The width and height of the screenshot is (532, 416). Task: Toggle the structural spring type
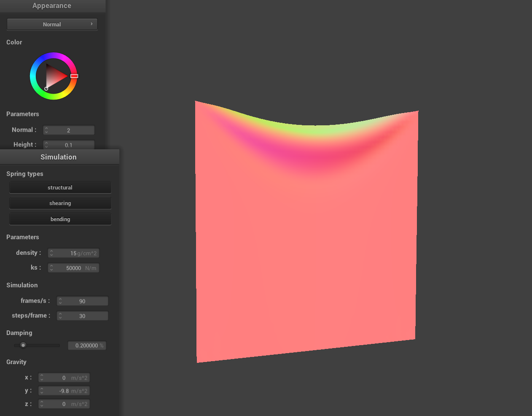pos(60,188)
